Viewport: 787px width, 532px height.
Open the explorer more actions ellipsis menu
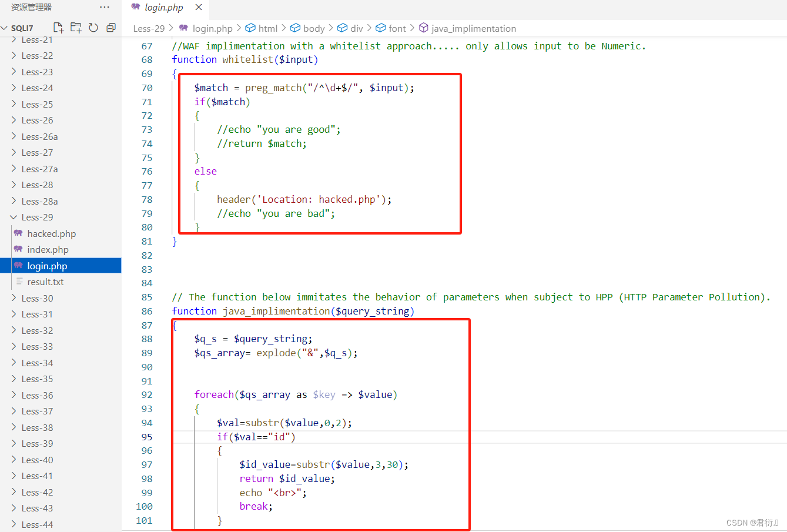tap(105, 7)
